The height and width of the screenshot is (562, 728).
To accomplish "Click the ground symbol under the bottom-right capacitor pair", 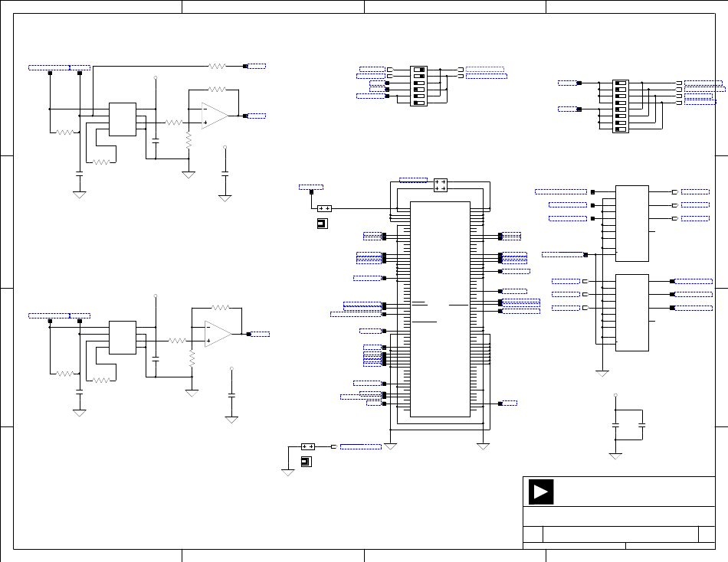I will pyautogui.click(x=615, y=456).
